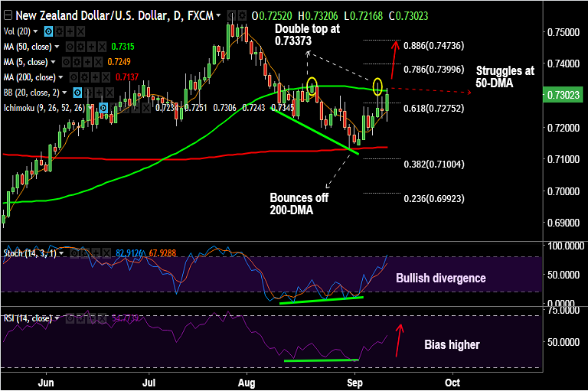Click the Stoch (14, 3, 1) indicator label
Screen dimensions: 588x391
click(30, 253)
